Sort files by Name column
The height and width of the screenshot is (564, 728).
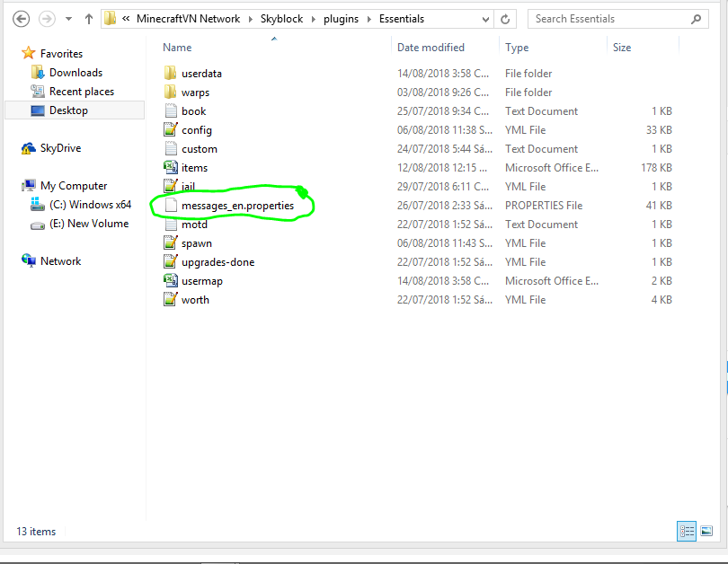177,48
